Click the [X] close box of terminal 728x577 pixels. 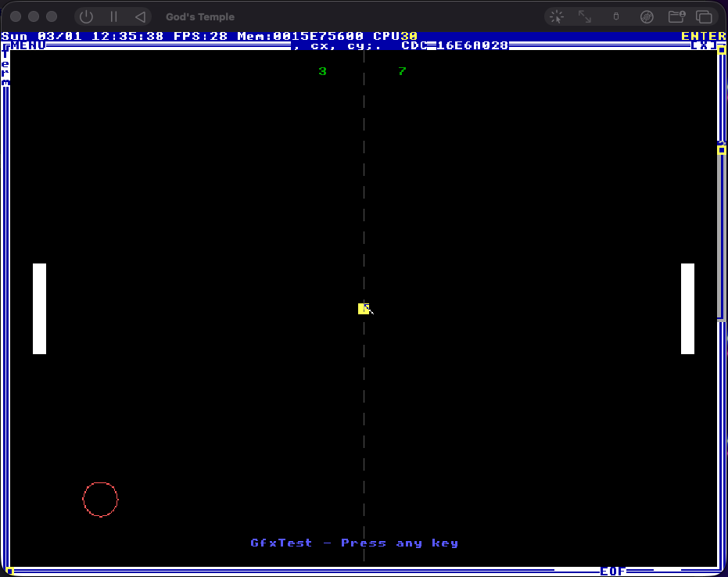[x=703, y=45]
